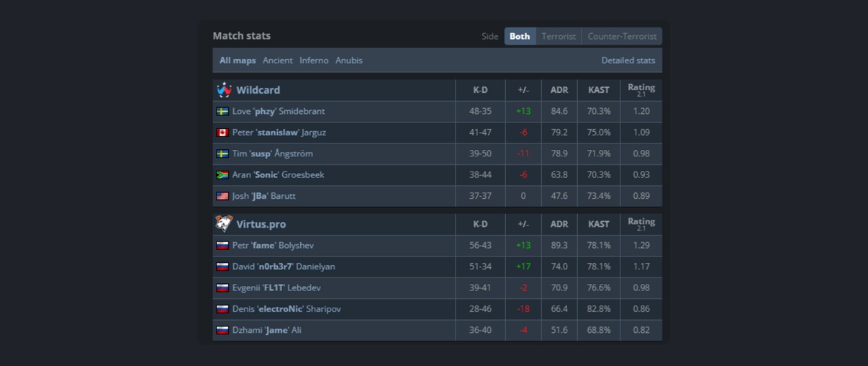868x366 pixels.
Task: Open the Wildcard team name link
Action: [x=258, y=90]
